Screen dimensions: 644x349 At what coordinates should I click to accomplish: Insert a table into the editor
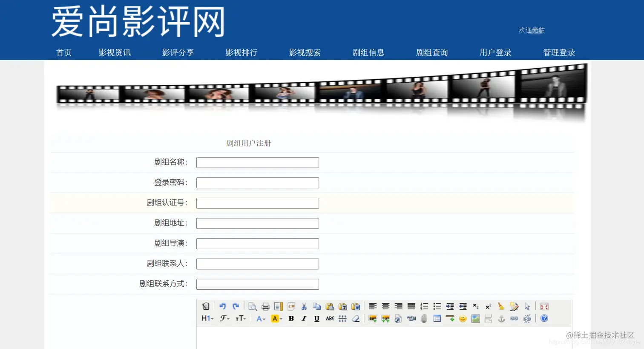click(x=437, y=319)
